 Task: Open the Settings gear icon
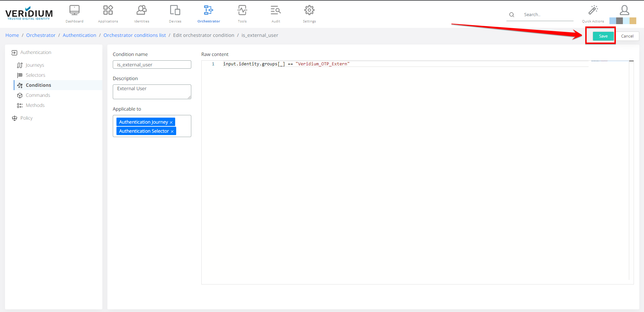click(x=309, y=11)
